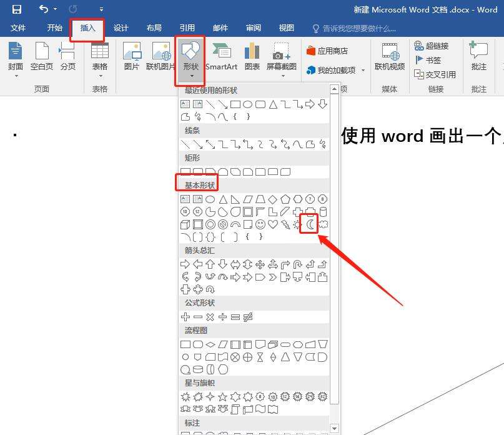Screen dimensions: 504x435
Task: Select the heart shape
Action: [x=273, y=224]
